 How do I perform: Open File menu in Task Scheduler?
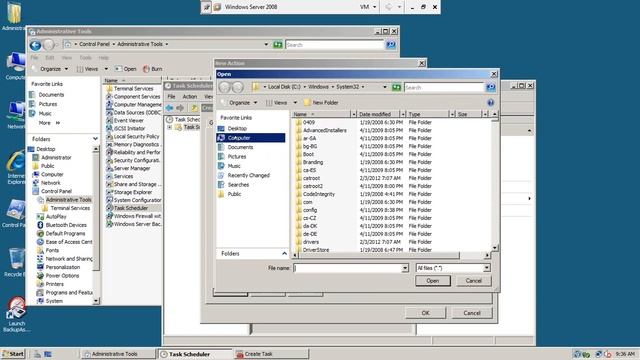click(x=171, y=97)
